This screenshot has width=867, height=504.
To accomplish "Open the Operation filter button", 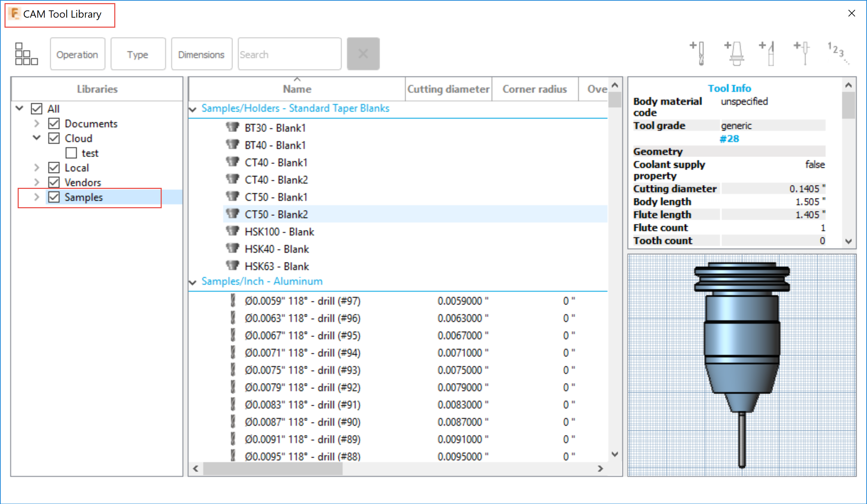I will click(x=77, y=54).
